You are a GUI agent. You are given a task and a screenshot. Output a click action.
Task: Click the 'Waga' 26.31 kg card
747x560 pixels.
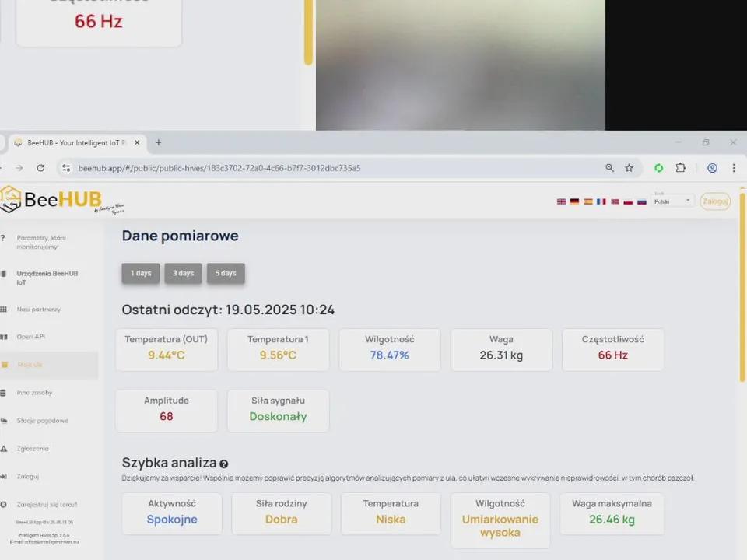pos(501,349)
